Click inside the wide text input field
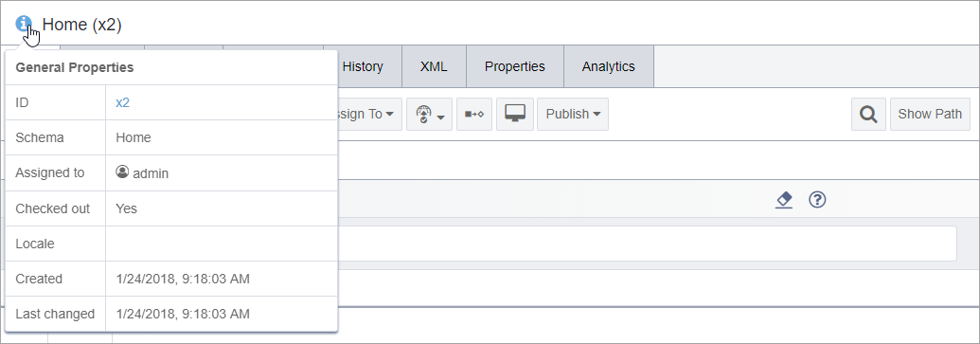 point(647,244)
